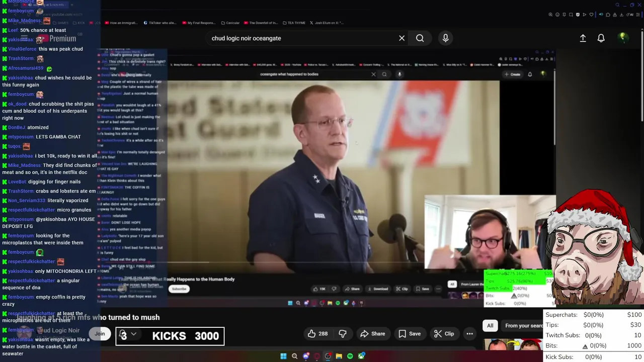Click the inner video's Download button
Viewport: 644px width, 362px height.
click(378, 289)
